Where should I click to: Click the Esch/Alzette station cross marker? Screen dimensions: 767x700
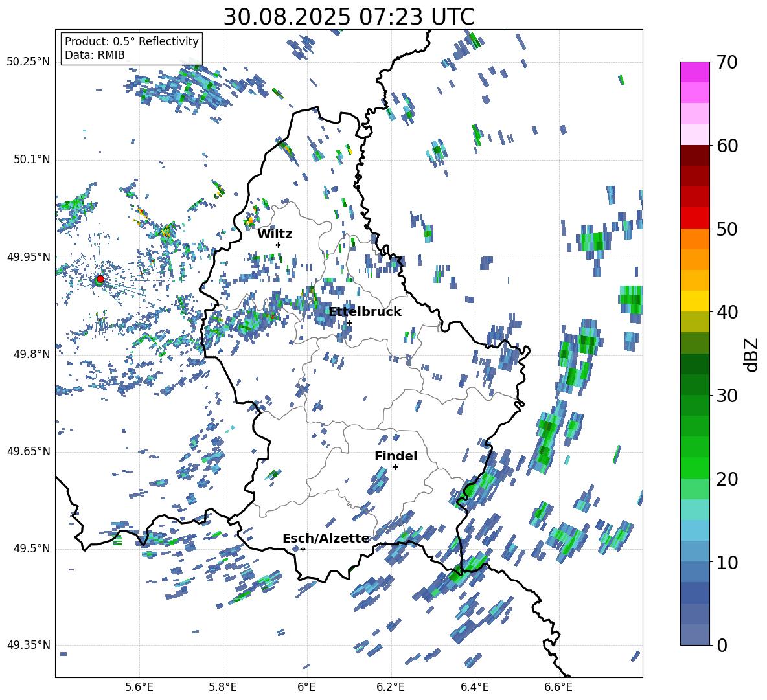[x=303, y=549]
